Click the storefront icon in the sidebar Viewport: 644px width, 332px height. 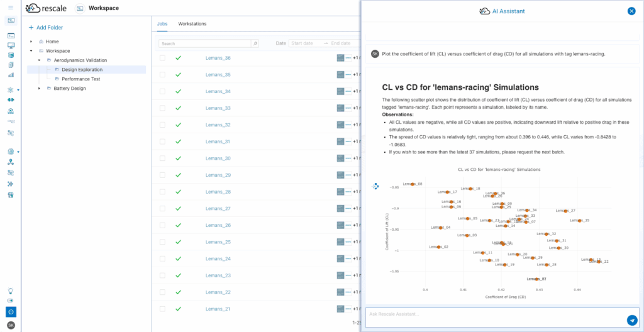tap(11, 195)
